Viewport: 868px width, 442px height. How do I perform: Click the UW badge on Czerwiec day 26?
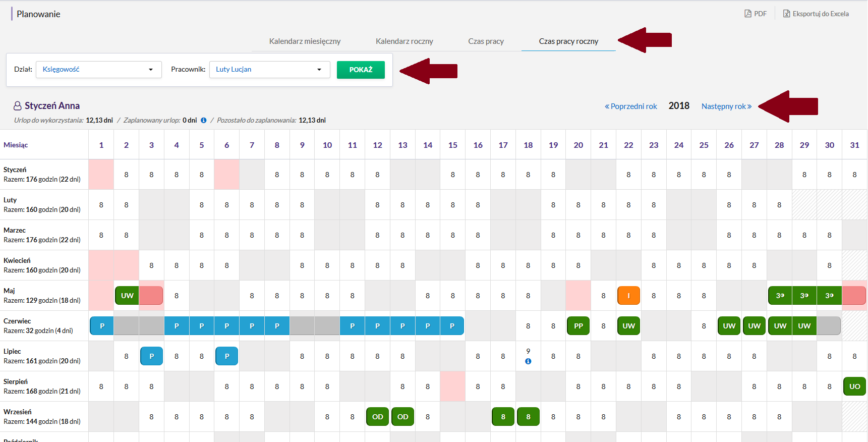(x=729, y=326)
